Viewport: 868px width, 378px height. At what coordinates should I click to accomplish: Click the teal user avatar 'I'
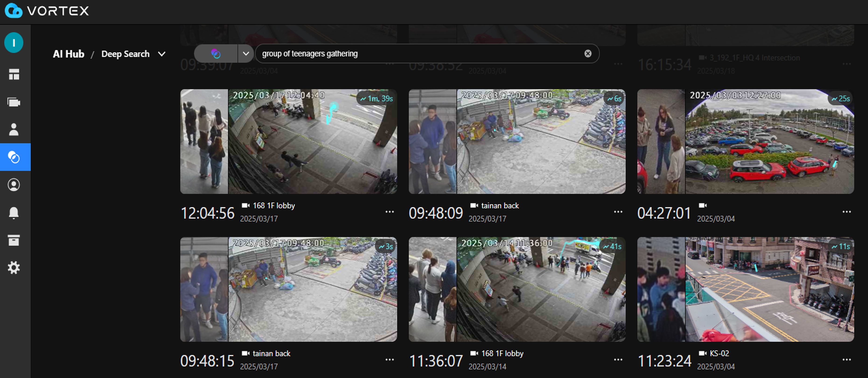coord(14,43)
